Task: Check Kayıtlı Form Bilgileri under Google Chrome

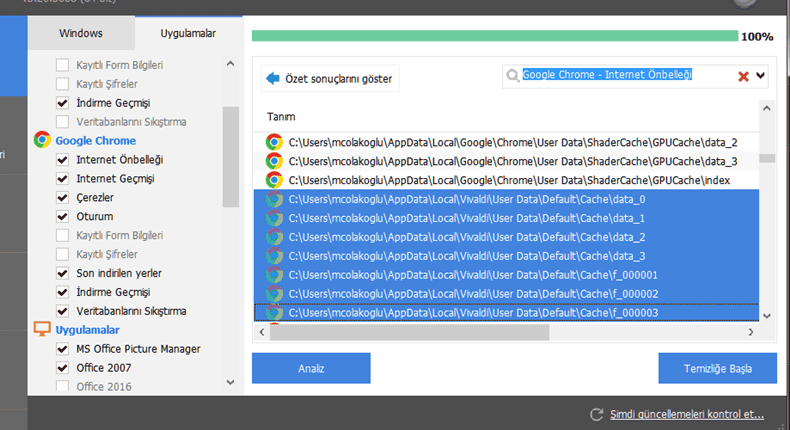Action: tap(62, 235)
